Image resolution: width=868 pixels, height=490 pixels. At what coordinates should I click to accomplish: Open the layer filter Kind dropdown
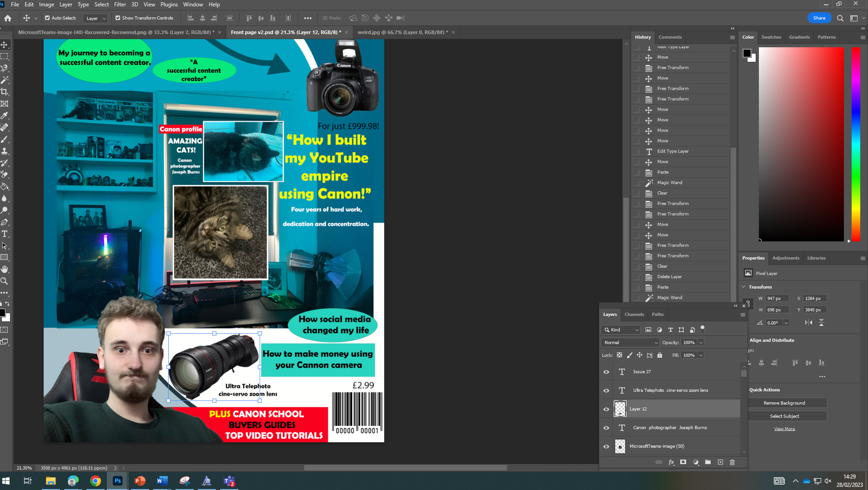pyautogui.click(x=621, y=330)
